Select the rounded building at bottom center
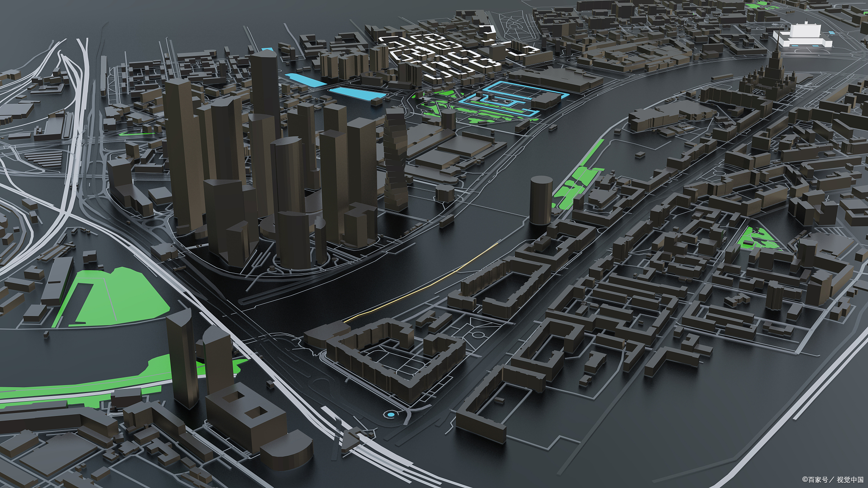 pos(287,450)
